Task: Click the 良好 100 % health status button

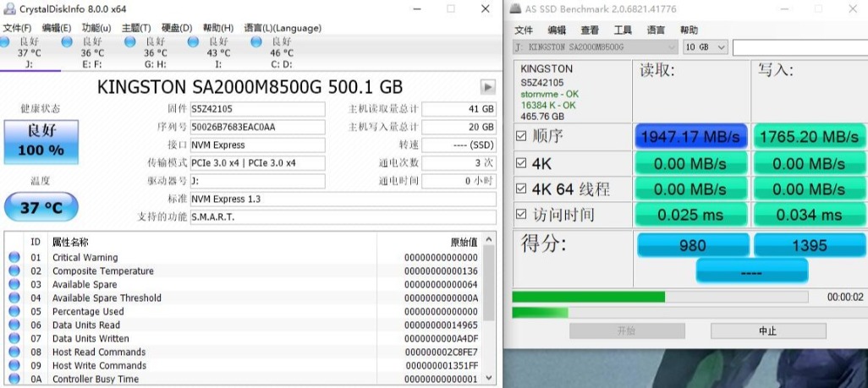Action: [41, 142]
